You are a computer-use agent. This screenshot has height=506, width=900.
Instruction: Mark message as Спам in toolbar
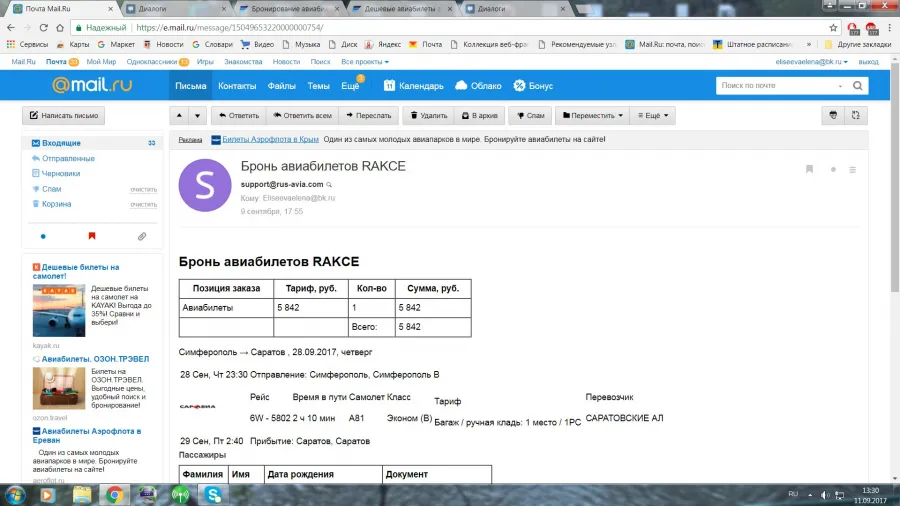(530, 115)
